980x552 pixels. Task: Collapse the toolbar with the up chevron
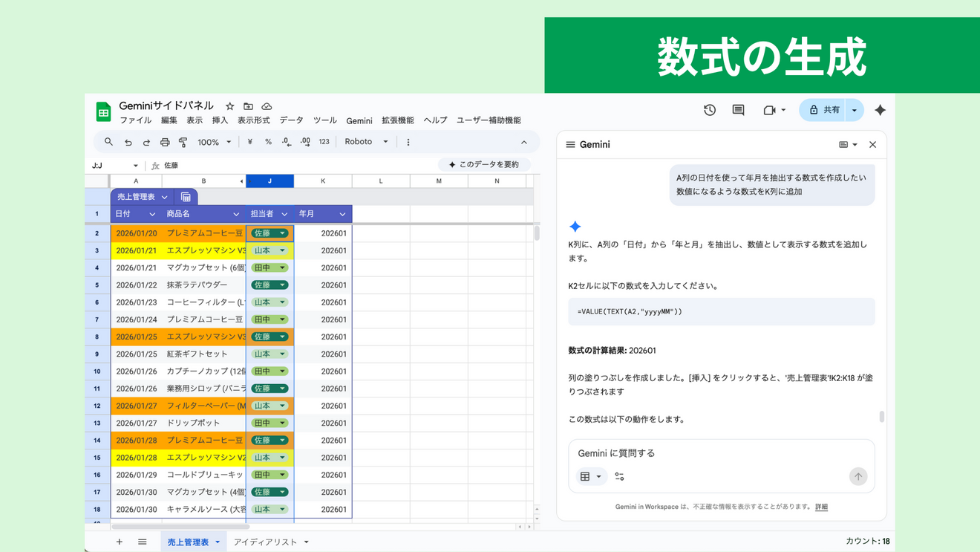[x=524, y=142]
